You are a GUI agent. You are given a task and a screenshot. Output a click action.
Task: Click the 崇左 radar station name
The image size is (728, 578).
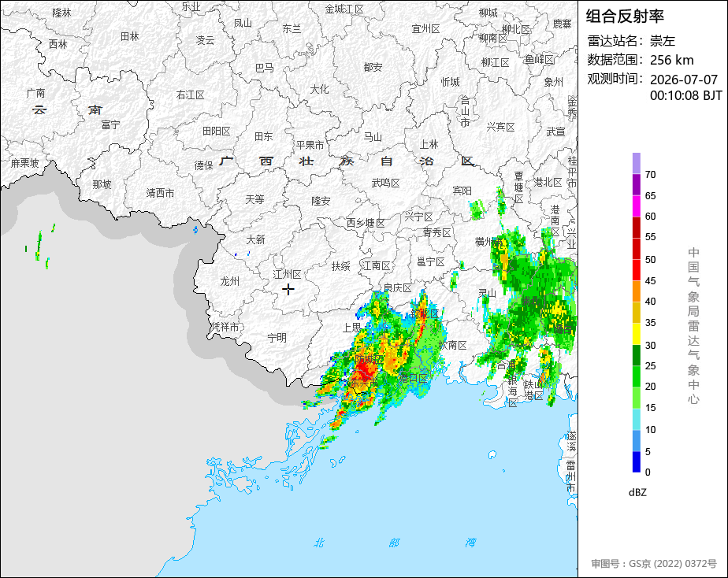click(662, 41)
